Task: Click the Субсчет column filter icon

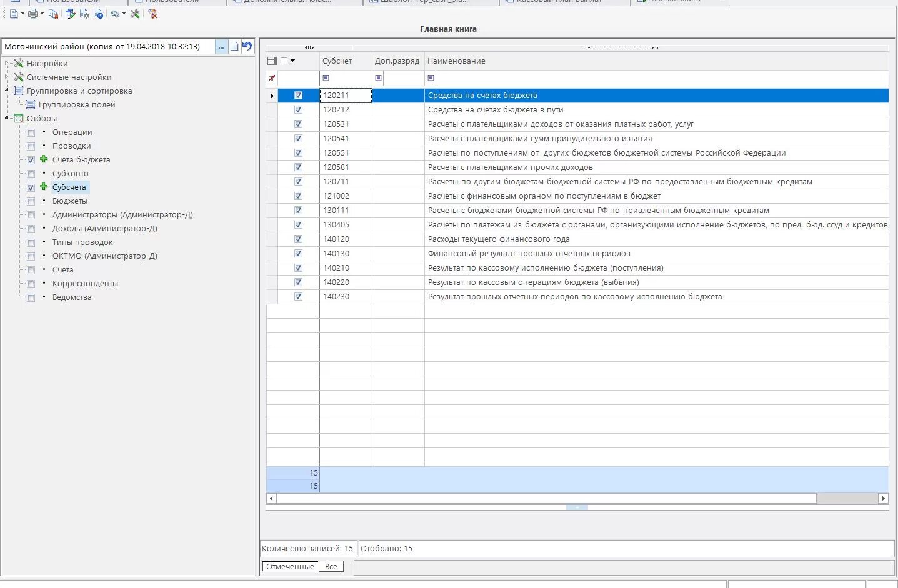Action: point(326,78)
